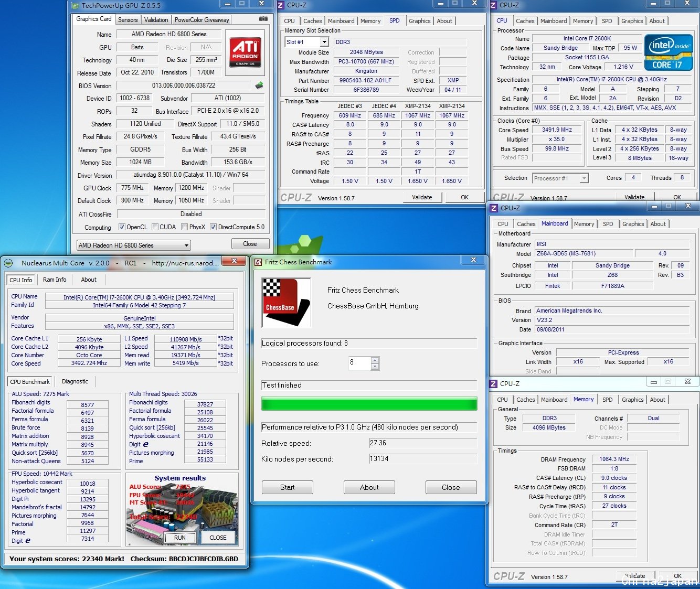Click the Nuclearus title bar icon
This screenshot has width=700, height=589.
pyautogui.click(x=8, y=263)
